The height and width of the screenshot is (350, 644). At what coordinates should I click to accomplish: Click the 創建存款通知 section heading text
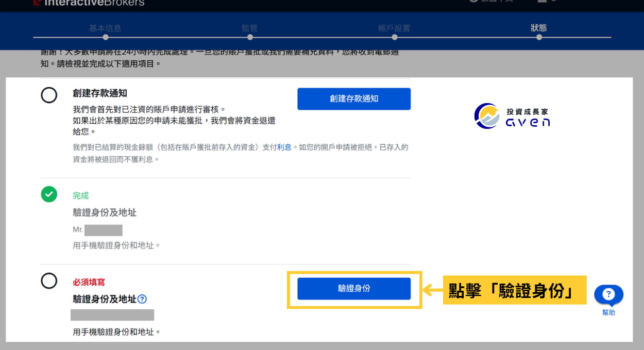100,93
